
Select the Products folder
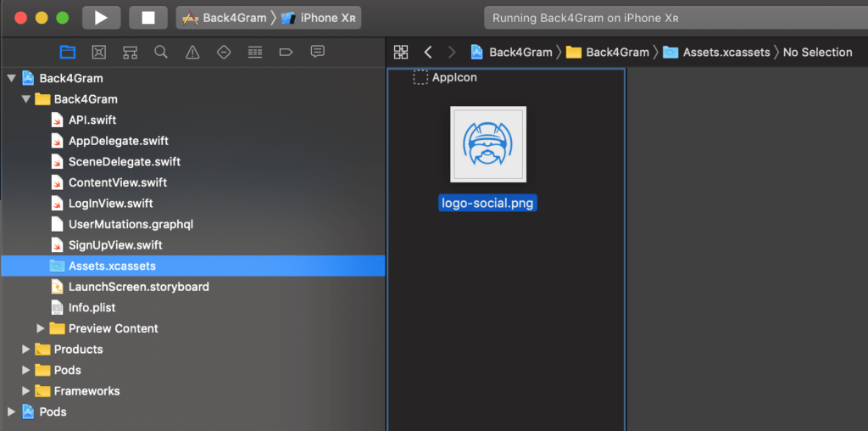(x=192, y=349)
